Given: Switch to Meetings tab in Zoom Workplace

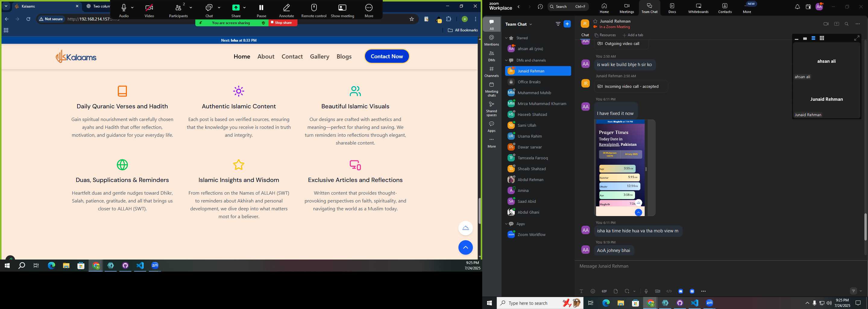Looking at the screenshot, I should tap(627, 8).
